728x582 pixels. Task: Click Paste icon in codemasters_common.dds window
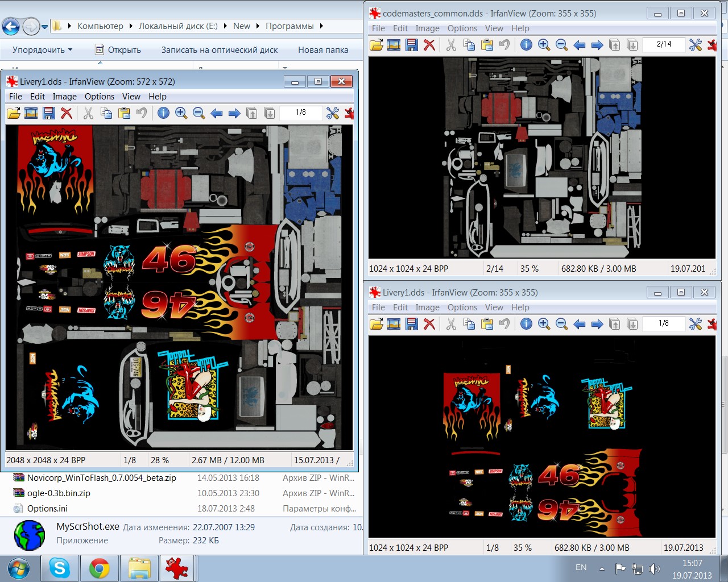[x=487, y=45]
